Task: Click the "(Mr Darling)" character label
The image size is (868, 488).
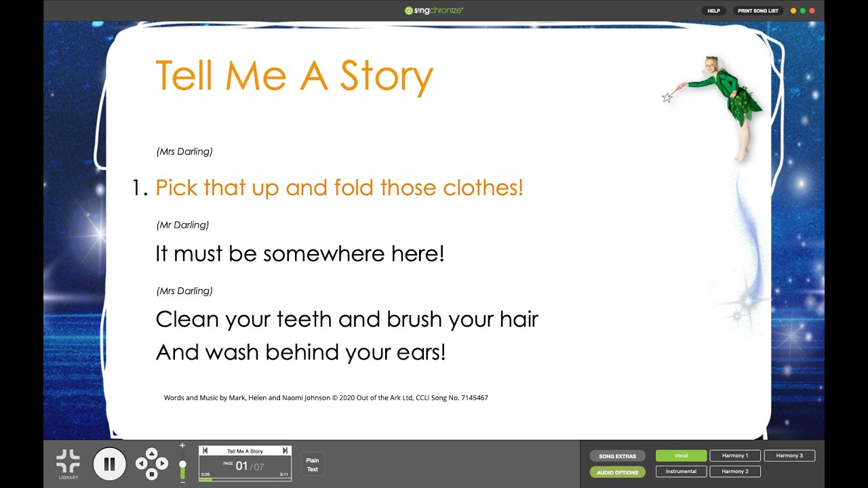Action: pyautogui.click(x=182, y=225)
